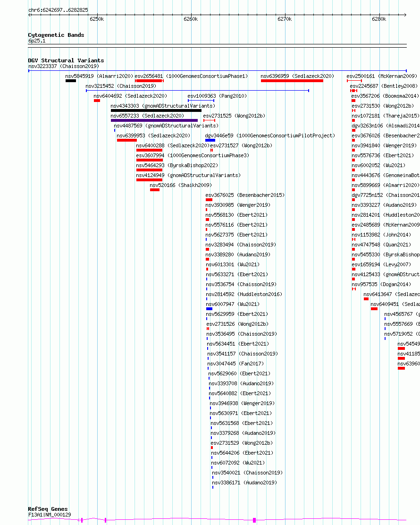Click nsv6013301 (Wu2021) label
The width and height of the screenshot is (420, 525).
tap(233, 264)
